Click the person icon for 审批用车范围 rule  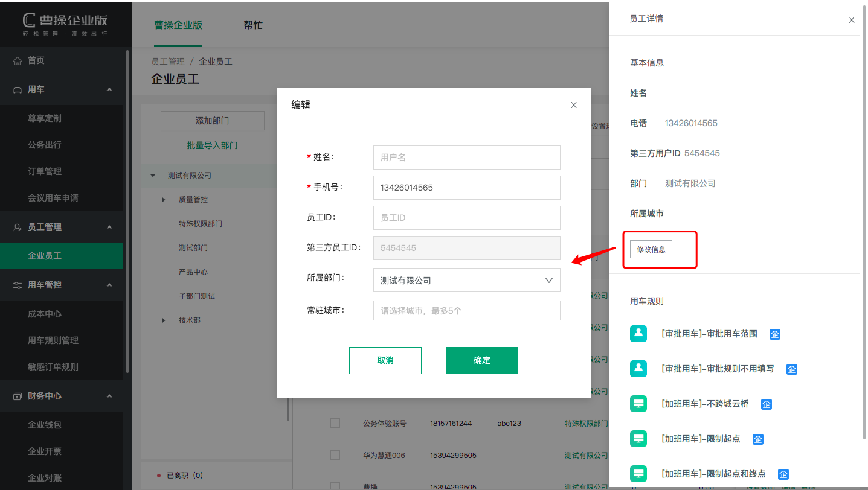(x=638, y=334)
